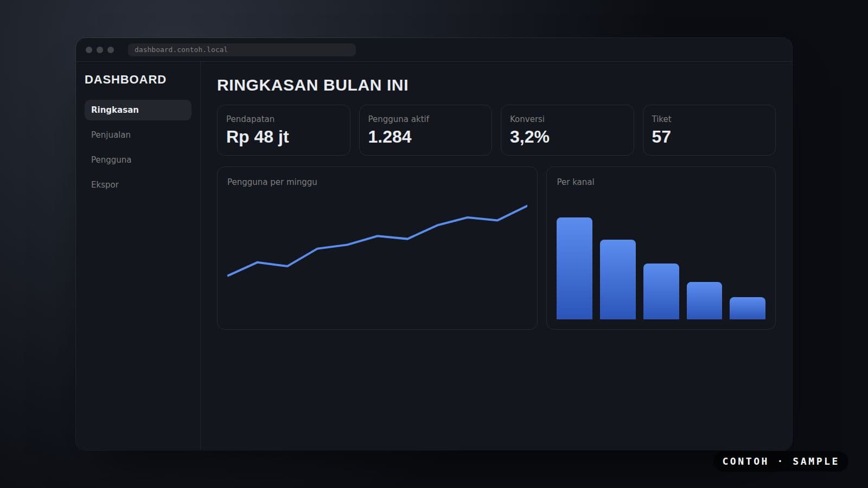868x488 pixels.
Task: Click the tallest bar in Per kanal
Action: click(575, 268)
